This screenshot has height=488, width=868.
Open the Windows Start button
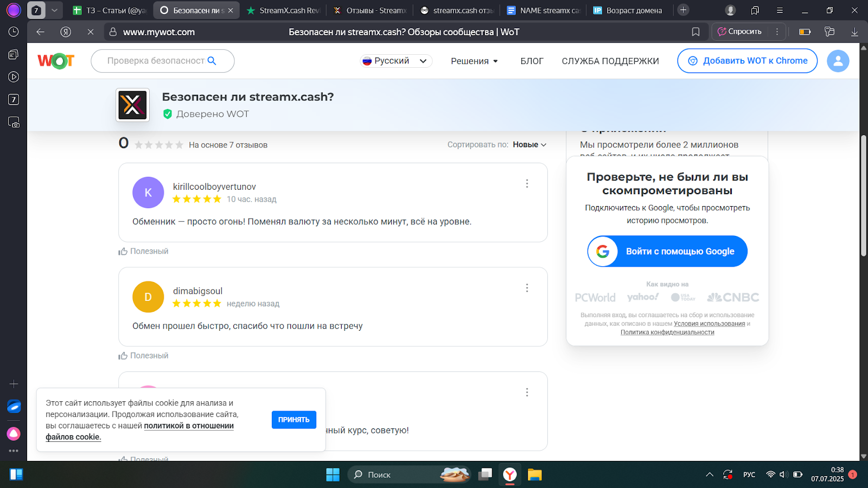(333, 474)
